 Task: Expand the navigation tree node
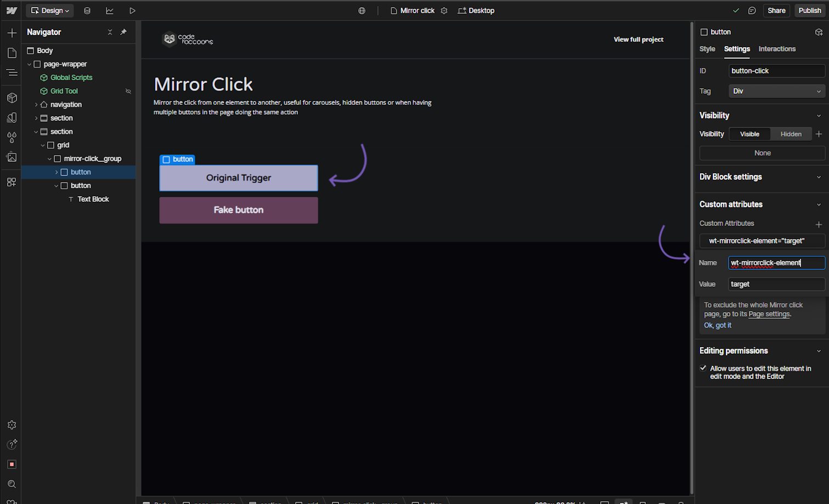[36, 105]
